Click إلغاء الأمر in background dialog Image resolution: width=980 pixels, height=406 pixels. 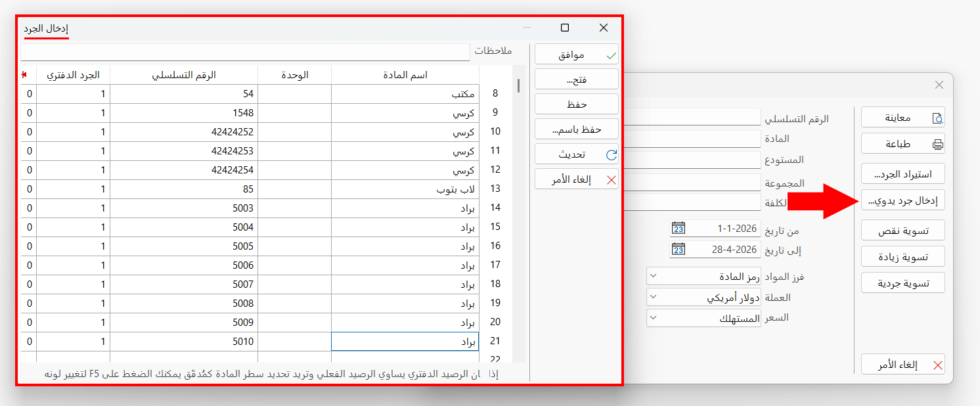[903, 365]
